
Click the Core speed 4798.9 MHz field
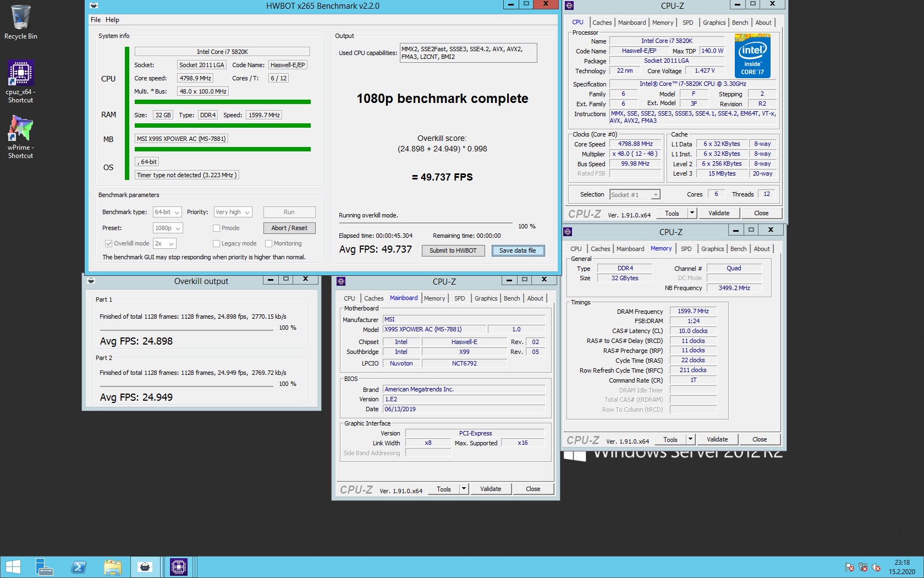tap(195, 78)
